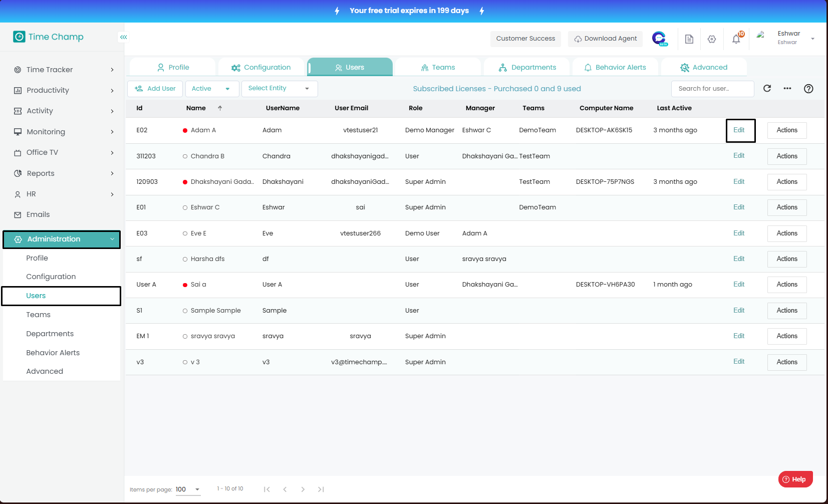Change items per page dropdown
Viewport: 828px width, 504px height.
click(188, 489)
